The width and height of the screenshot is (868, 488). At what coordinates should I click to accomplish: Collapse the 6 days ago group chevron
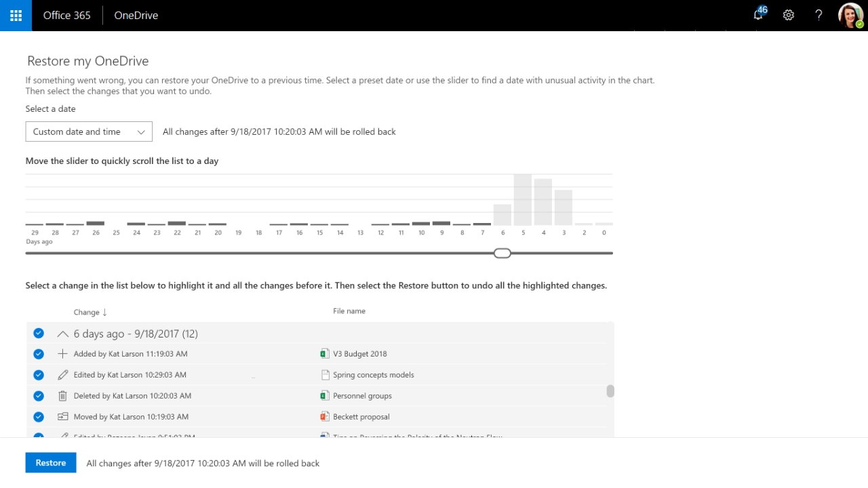(63, 333)
